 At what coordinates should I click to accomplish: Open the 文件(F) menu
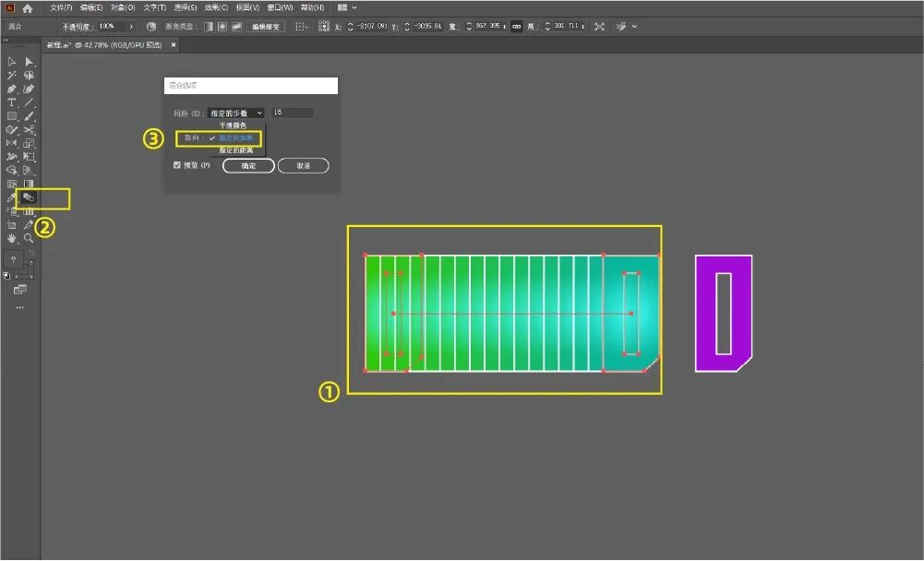[61, 7]
